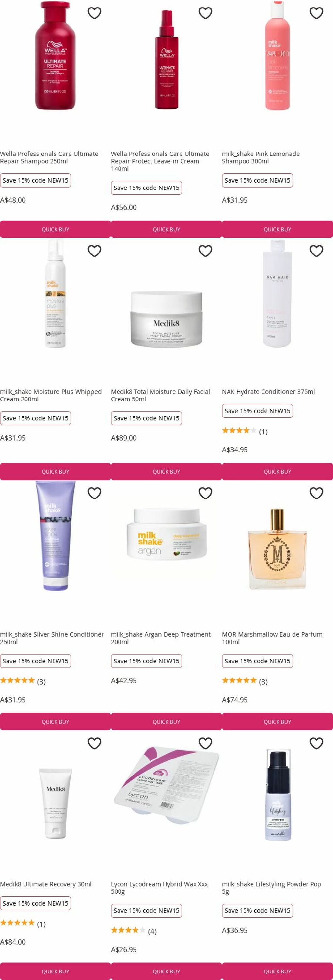This screenshot has height=980, width=333.
Task: Quick buy the Wella Ultimate Repair Shampoo
Action: 55,229
